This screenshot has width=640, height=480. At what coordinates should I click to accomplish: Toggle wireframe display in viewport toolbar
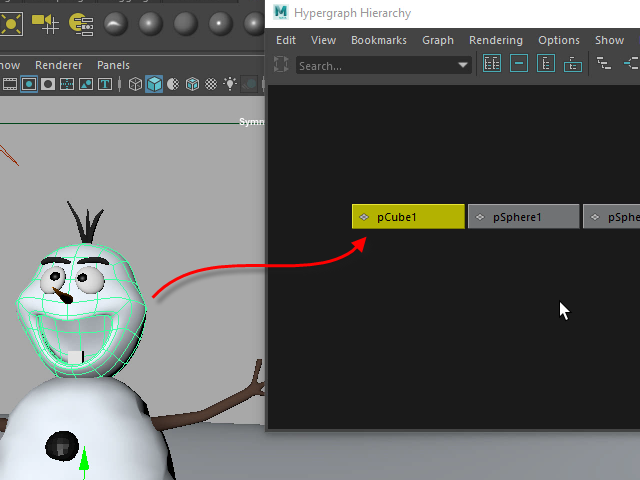136,84
